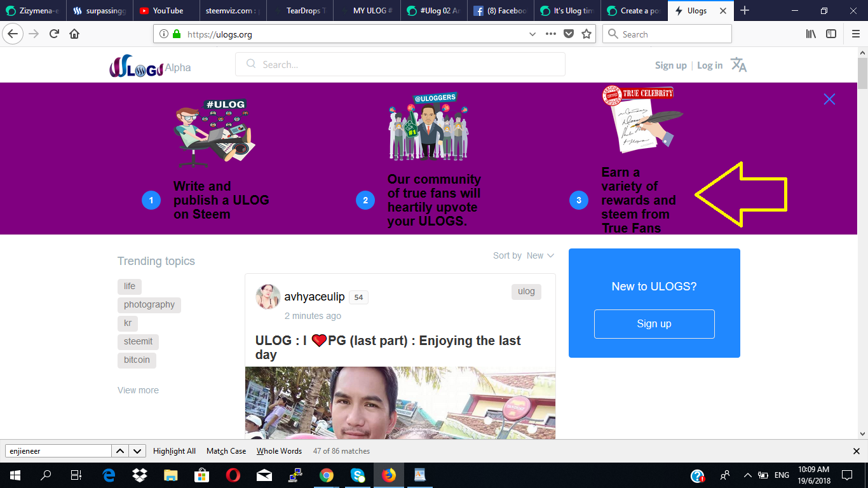
Task: Open the Firefox hamburger menu
Action: [855, 34]
